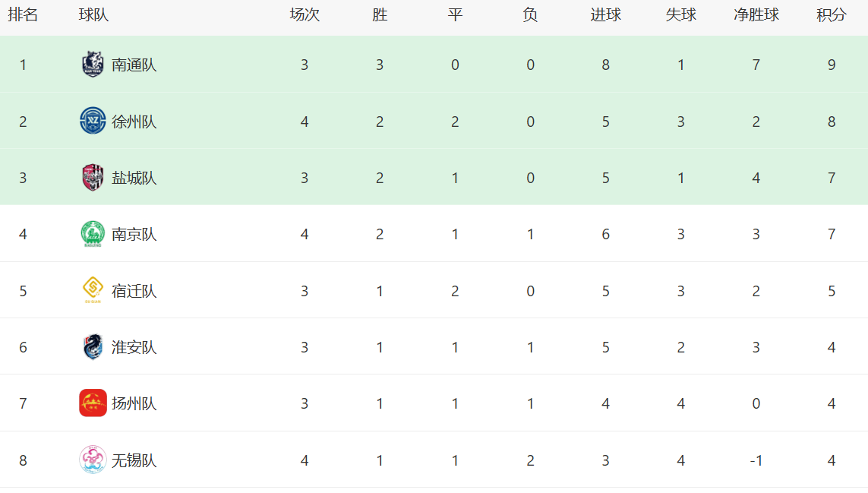Open the 无锡队 team name link

click(x=134, y=460)
